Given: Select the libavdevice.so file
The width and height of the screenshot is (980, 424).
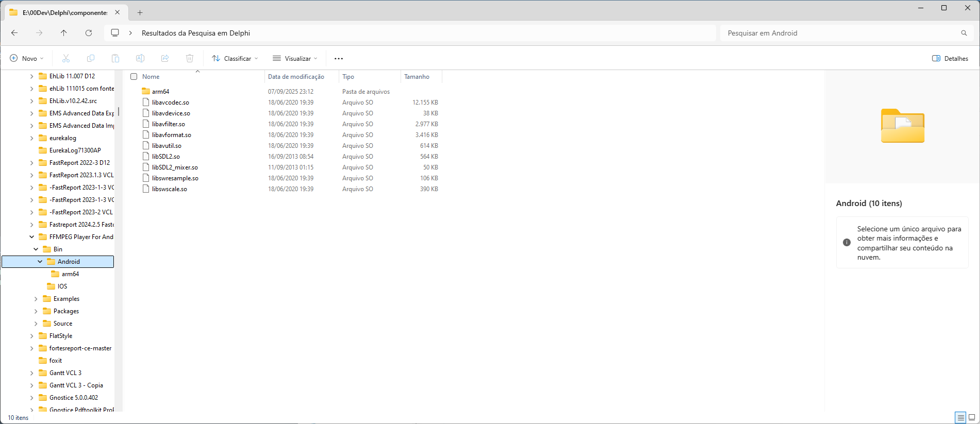Looking at the screenshot, I should pyautogui.click(x=171, y=113).
